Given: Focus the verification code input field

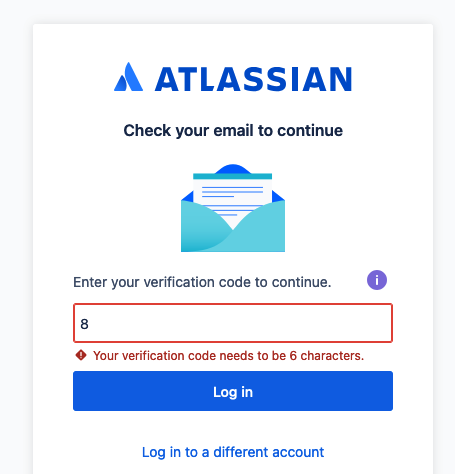Looking at the screenshot, I should (233, 323).
